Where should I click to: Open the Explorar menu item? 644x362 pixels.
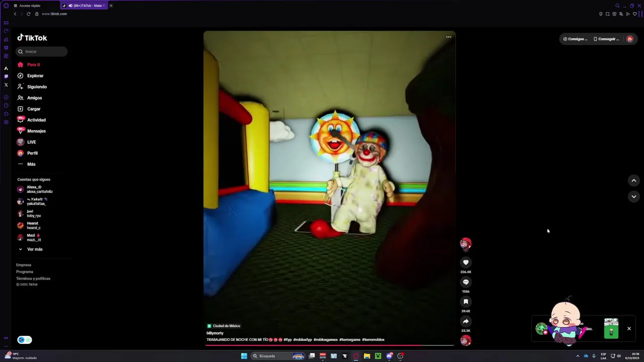30,76
